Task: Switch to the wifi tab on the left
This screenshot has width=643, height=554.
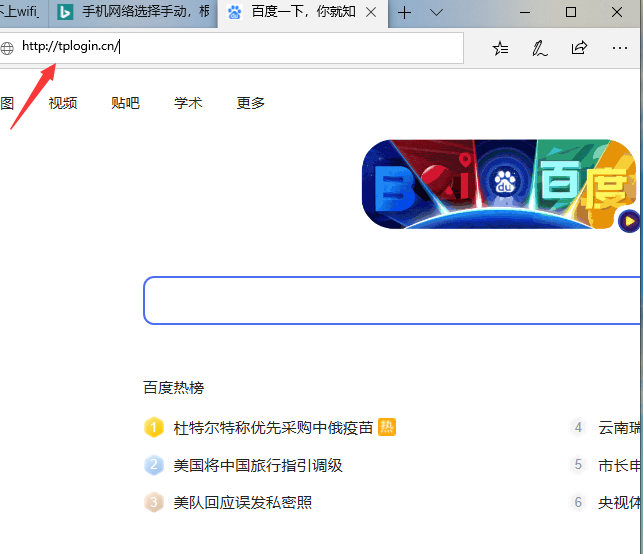Action: 20,13
